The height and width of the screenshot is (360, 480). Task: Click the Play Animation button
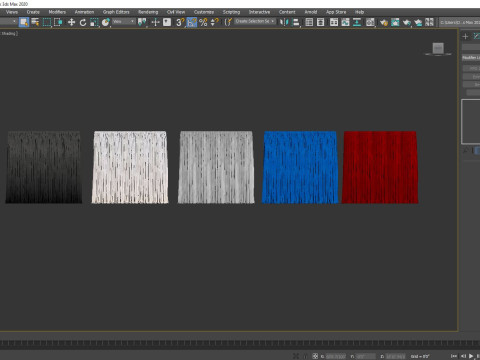pos(471,356)
